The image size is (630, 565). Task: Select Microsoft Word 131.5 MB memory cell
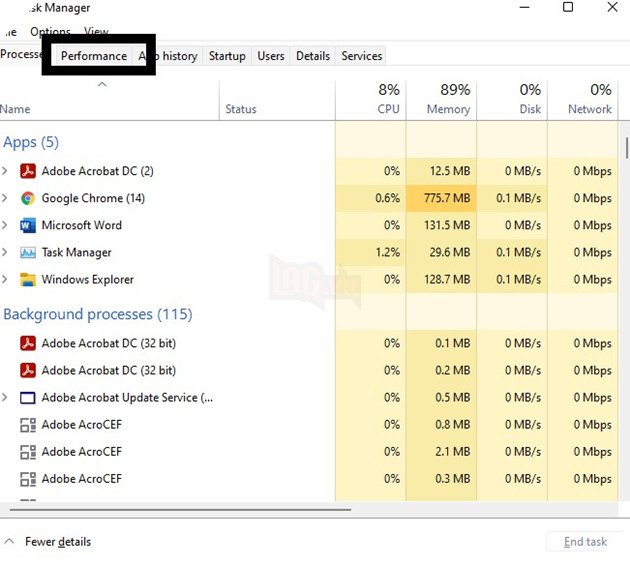pyautogui.click(x=441, y=225)
